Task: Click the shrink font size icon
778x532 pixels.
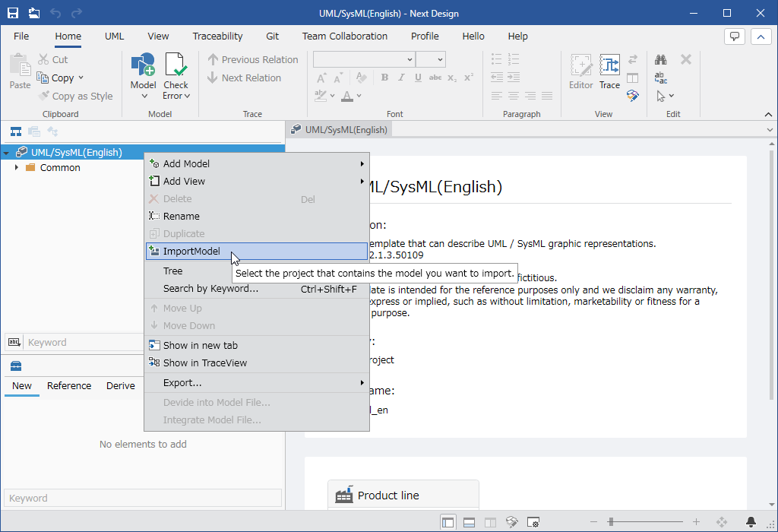Action: (x=338, y=78)
